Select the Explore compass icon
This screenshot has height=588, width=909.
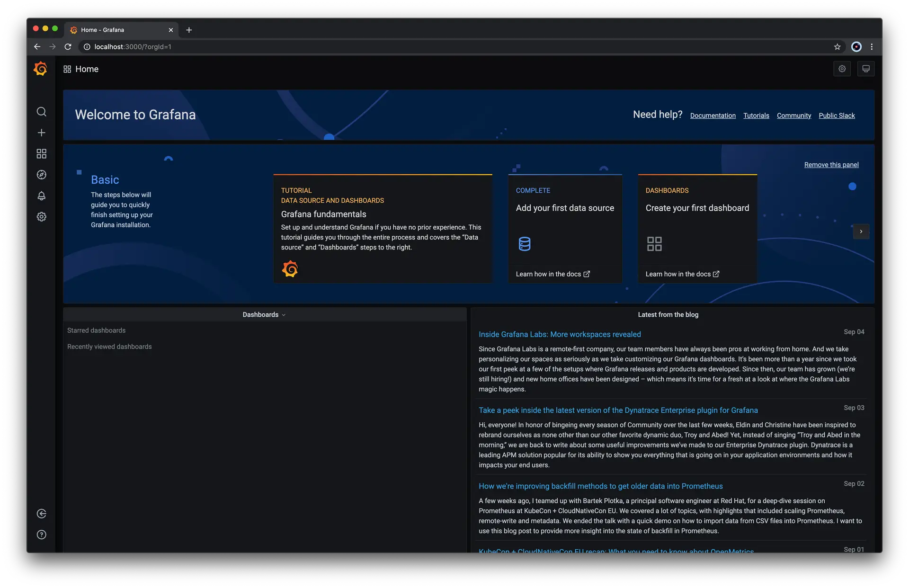pyautogui.click(x=42, y=175)
